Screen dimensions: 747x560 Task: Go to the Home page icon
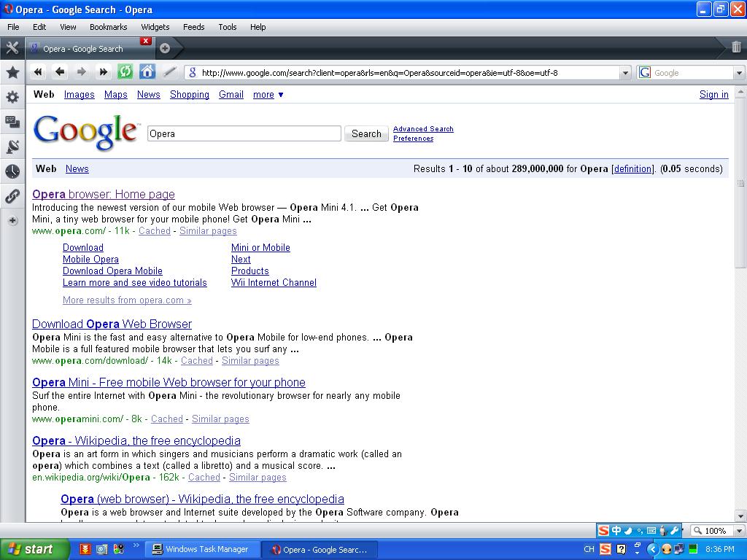coord(147,72)
